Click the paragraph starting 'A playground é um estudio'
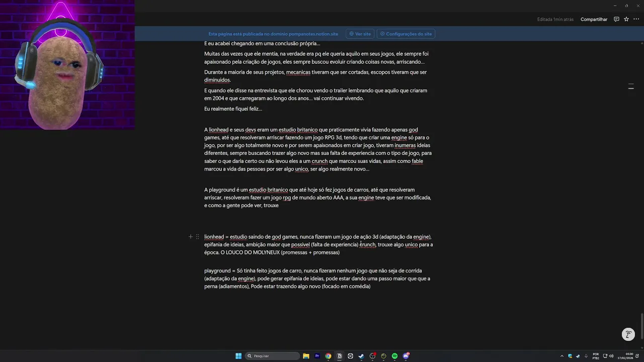Screen dimensions: 644x362 (317, 198)
